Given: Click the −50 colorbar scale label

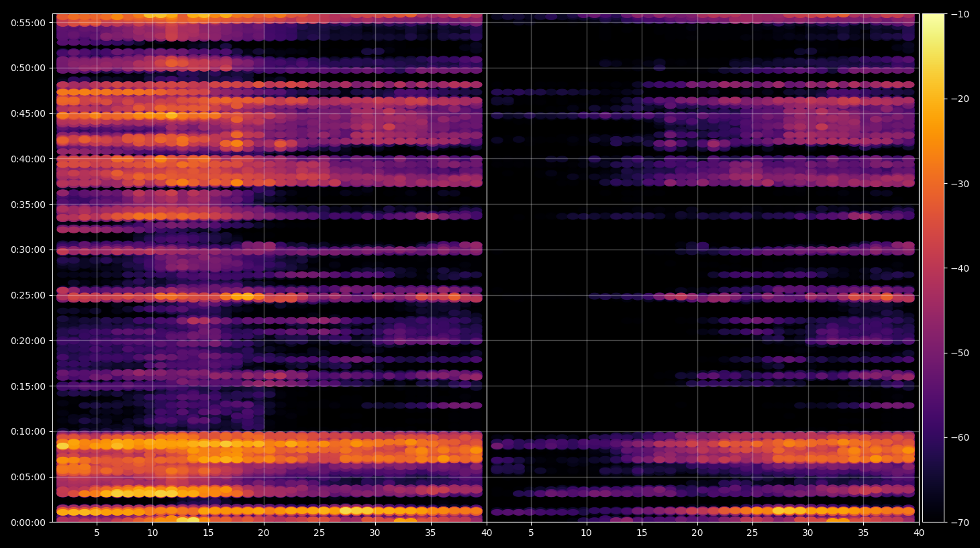Looking at the screenshot, I should click(961, 353).
